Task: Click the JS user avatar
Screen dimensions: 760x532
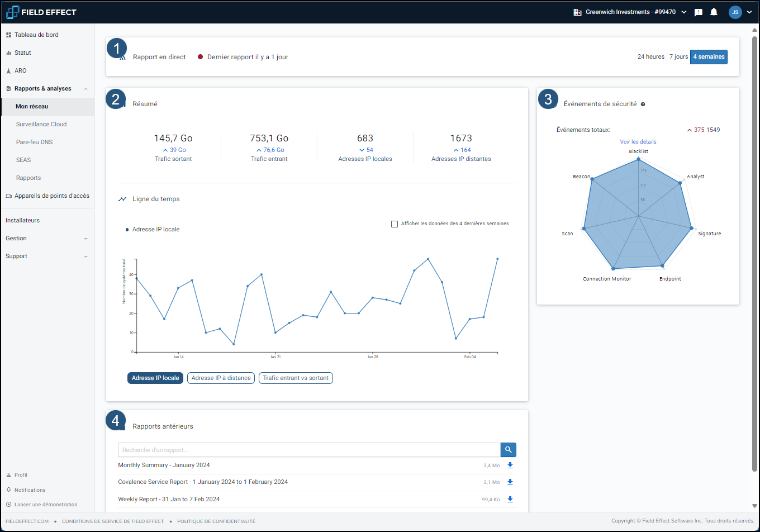Action: (735, 12)
